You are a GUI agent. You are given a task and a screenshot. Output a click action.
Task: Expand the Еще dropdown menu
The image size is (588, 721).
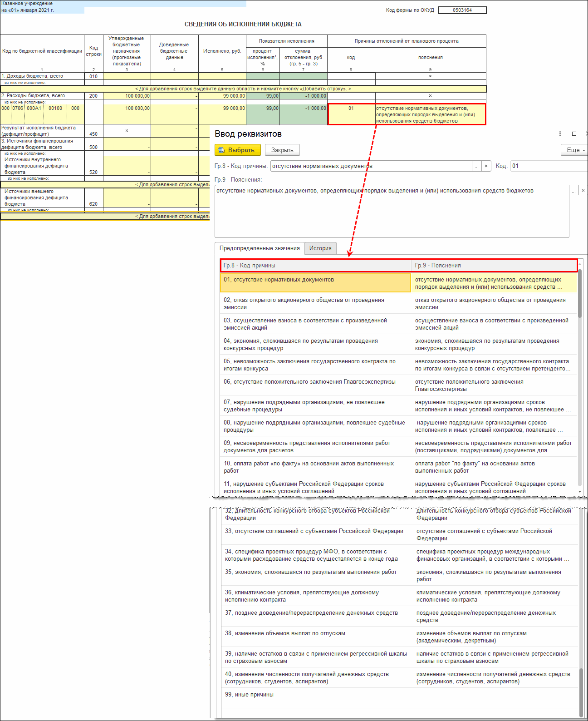tap(574, 150)
